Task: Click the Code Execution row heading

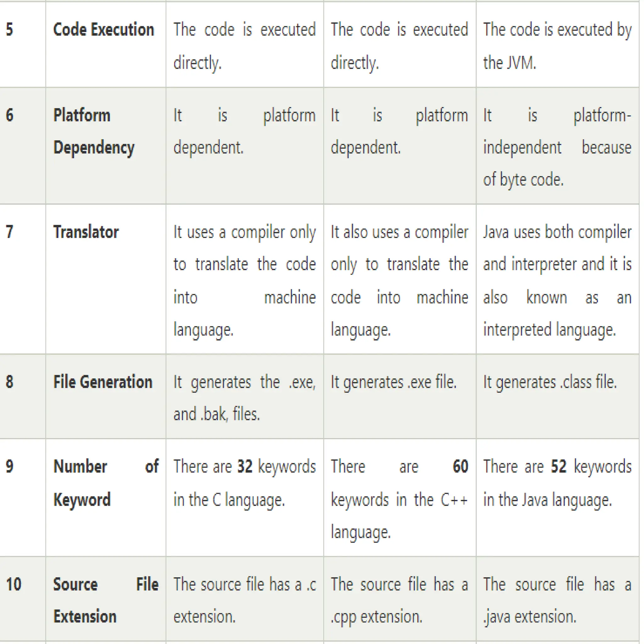Action: pos(104,30)
